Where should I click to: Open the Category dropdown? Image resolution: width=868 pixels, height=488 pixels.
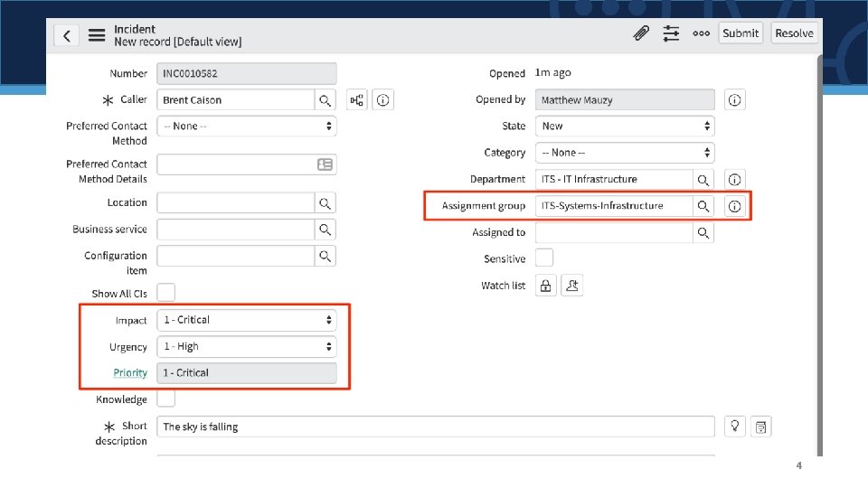[x=625, y=153]
